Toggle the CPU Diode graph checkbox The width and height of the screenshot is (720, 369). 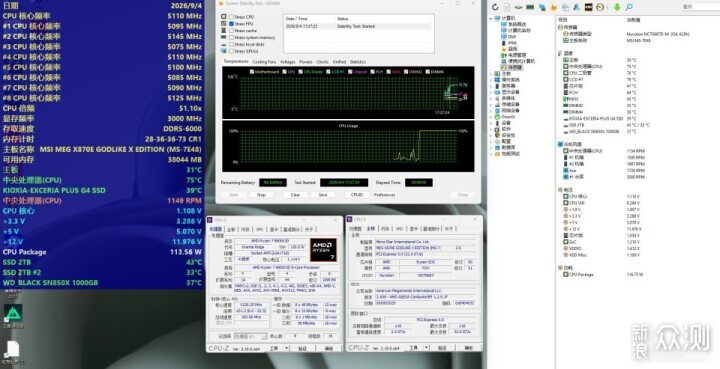point(300,72)
